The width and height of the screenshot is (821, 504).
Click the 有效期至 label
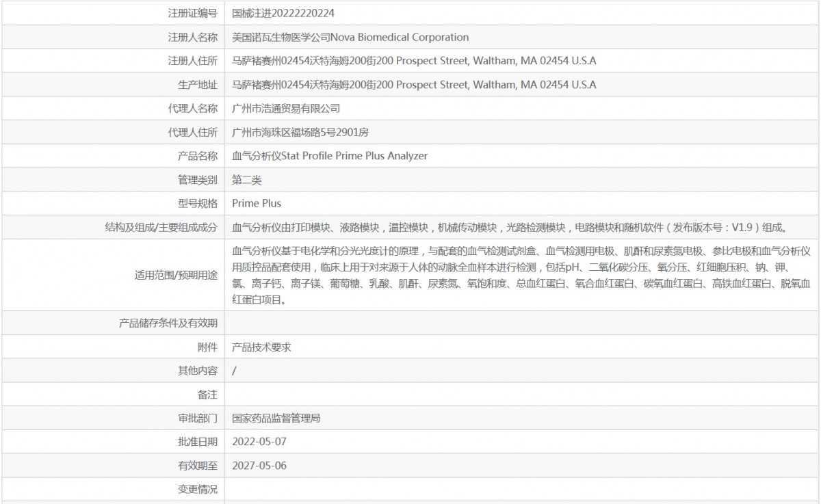[197, 465]
